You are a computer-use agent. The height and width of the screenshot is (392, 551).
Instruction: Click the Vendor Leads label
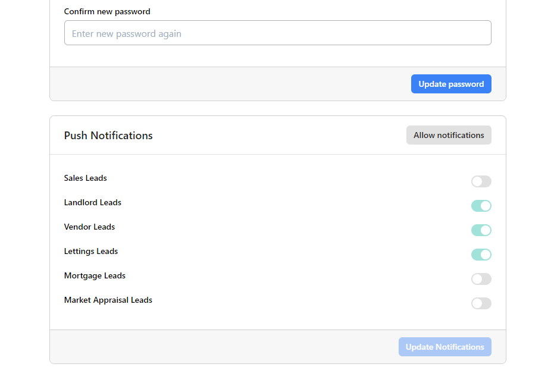pos(89,227)
